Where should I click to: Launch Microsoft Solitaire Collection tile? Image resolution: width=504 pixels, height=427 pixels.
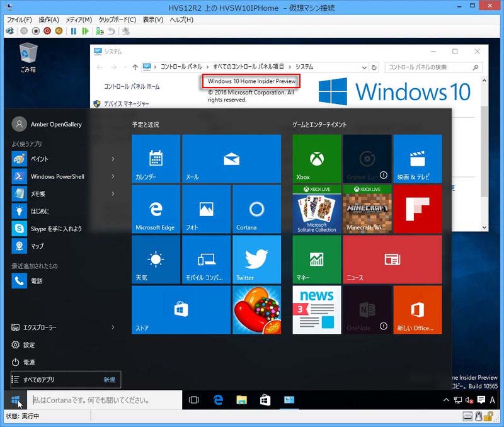coord(317,209)
